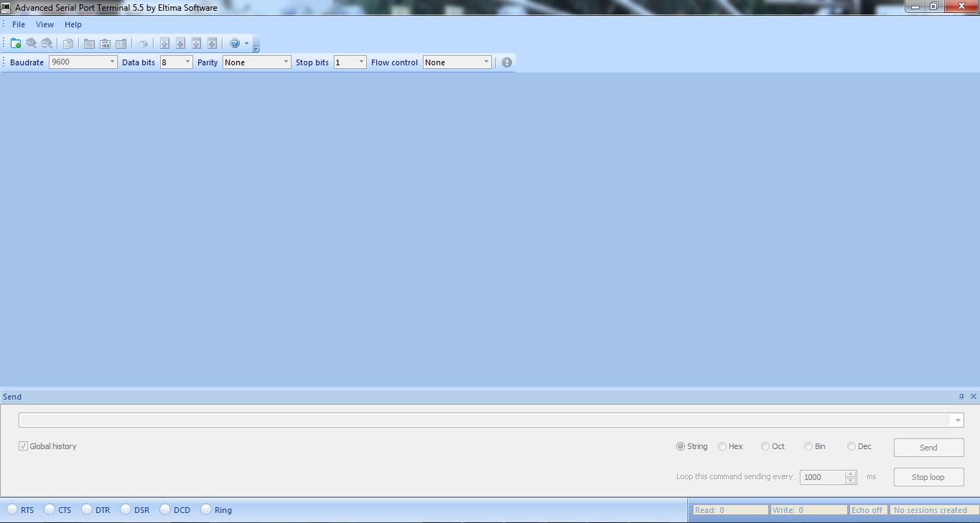This screenshot has height=523, width=980.
Task: Expand the Parity dropdown
Action: [x=286, y=62]
